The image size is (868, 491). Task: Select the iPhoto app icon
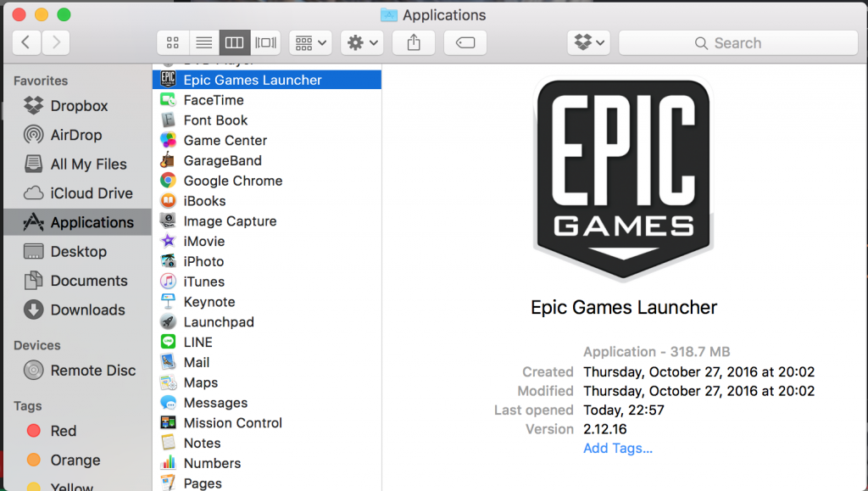pyautogui.click(x=169, y=261)
